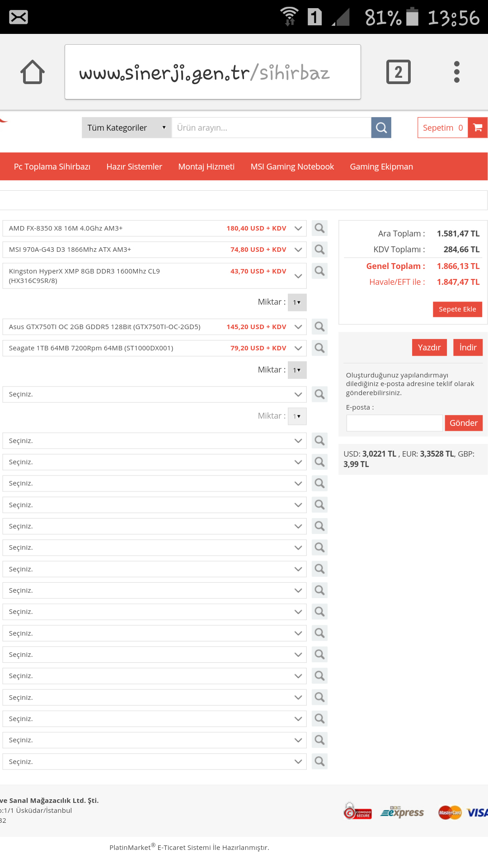This screenshot has height=868, width=488.
Task: Open the Montaj Hizmeti menu item
Action: pos(206,166)
